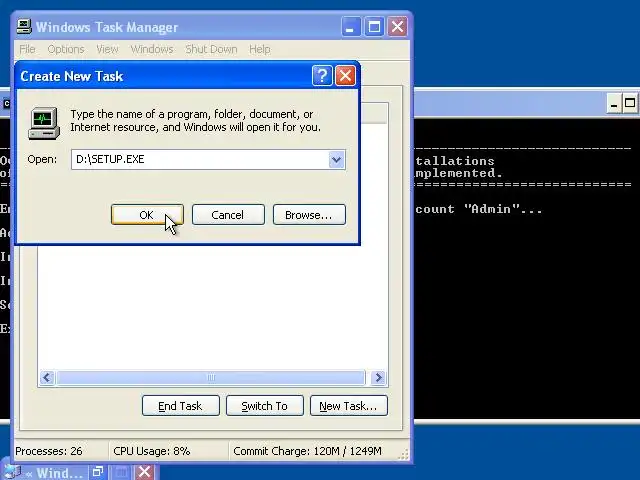This screenshot has height=480, width=640.
Task: Click the red close icon on bottom bar
Action: coord(144,472)
